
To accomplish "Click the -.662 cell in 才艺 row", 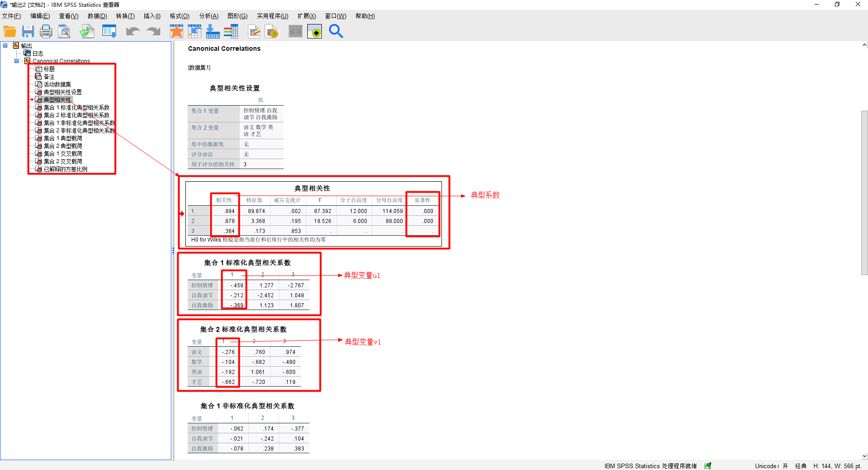I will pyautogui.click(x=228, y=382).
